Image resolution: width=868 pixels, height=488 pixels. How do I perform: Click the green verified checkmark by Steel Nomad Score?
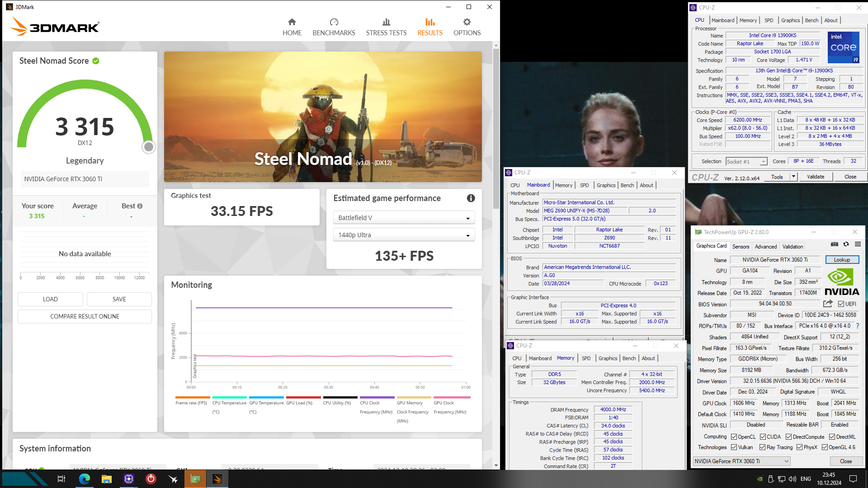96,61
